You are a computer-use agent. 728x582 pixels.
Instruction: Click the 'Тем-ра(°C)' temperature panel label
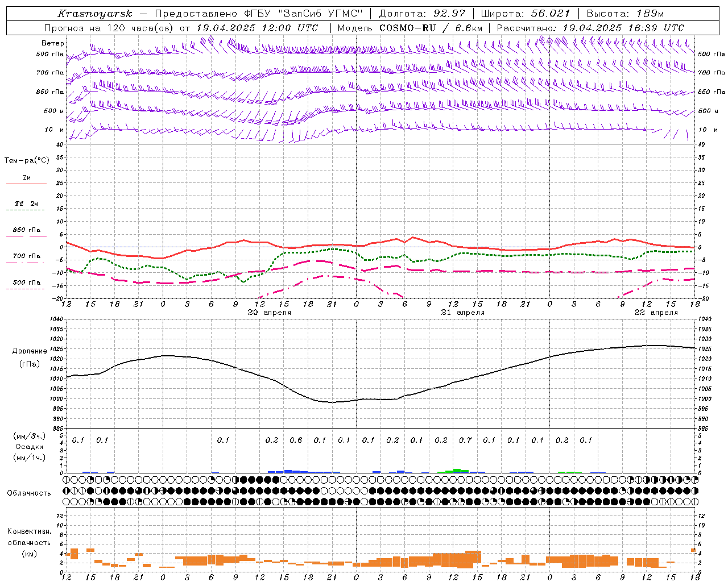(x=27, y=161)
